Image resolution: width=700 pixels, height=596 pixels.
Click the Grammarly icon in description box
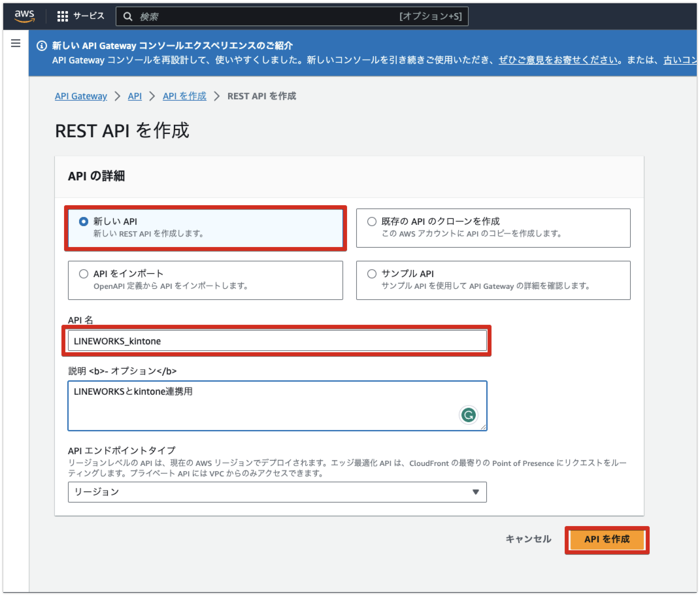tap(468, 414)
